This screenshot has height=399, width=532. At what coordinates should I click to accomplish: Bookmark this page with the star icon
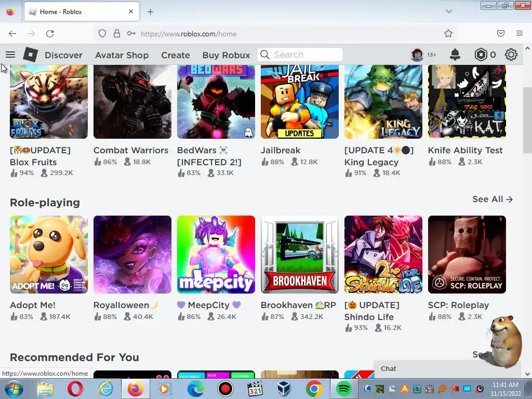448,34
